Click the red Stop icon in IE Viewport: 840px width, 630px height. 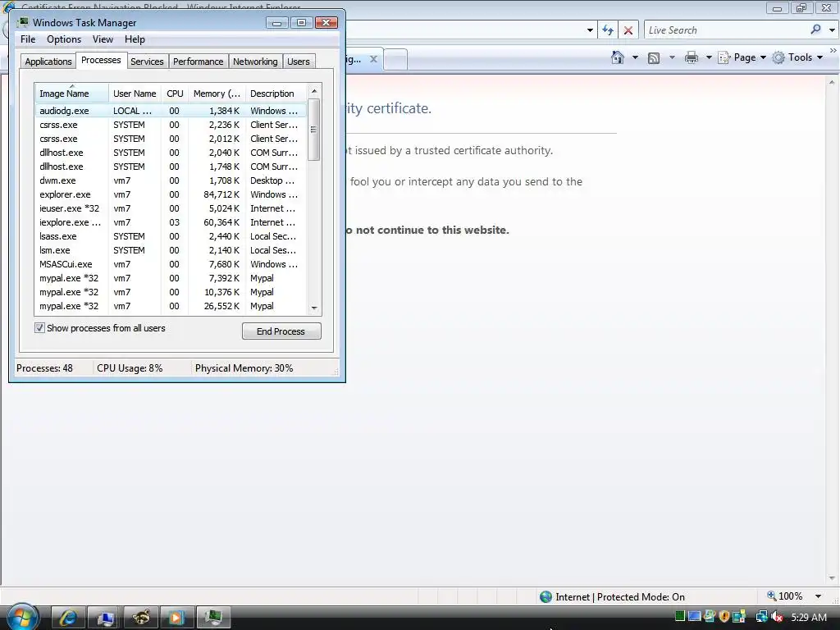click(628, 30)
